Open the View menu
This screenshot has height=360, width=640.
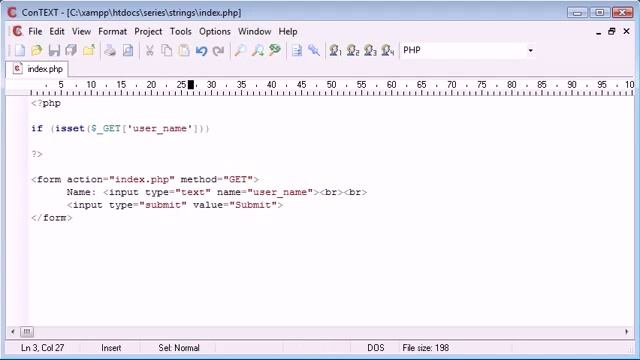tap(81, 31)
